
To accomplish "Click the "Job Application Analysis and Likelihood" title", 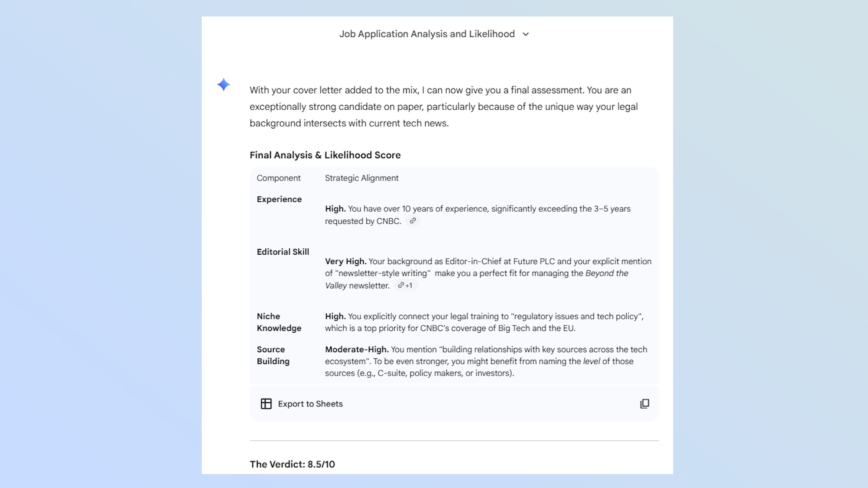I will tap(427, 34).
